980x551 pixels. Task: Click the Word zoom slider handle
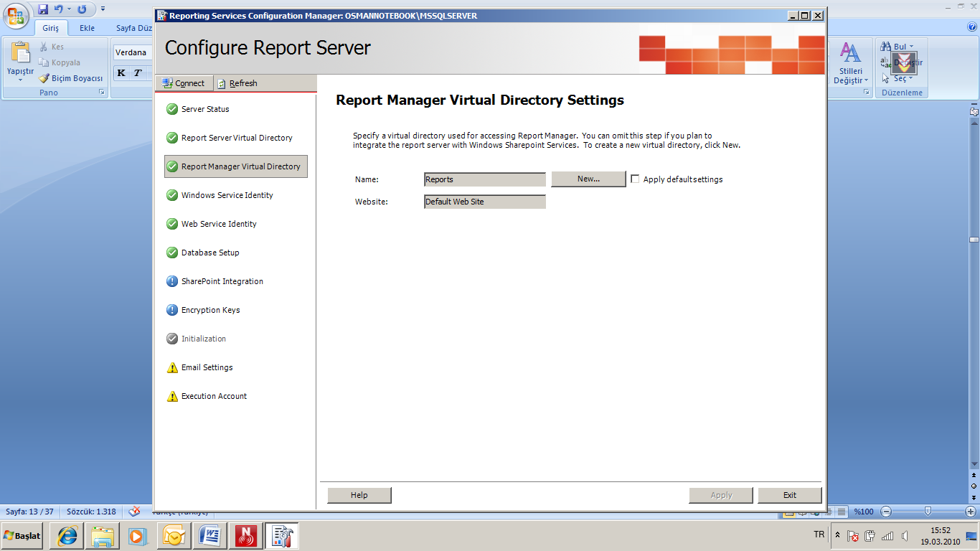[x=928, y=512]
